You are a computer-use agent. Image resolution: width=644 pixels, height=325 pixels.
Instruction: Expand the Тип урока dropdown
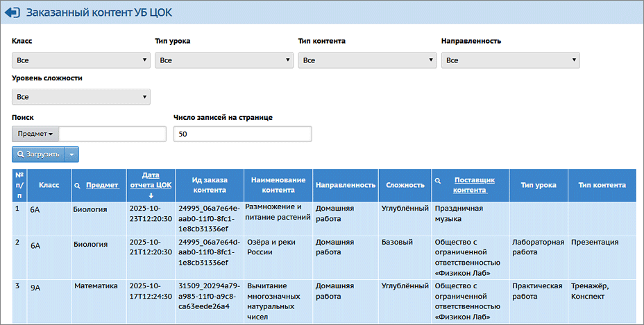click(223, 60)
